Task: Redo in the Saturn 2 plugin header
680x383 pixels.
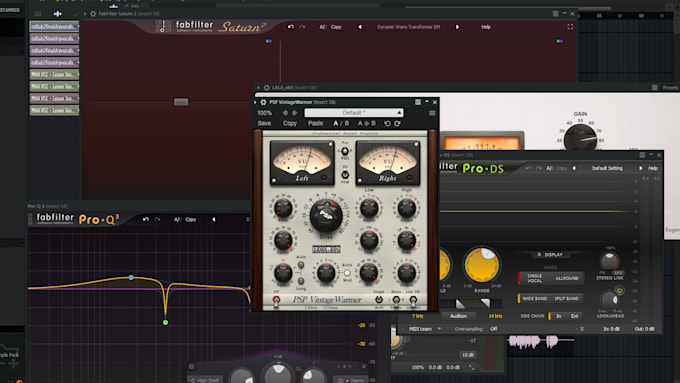Action: pos(302,27)
